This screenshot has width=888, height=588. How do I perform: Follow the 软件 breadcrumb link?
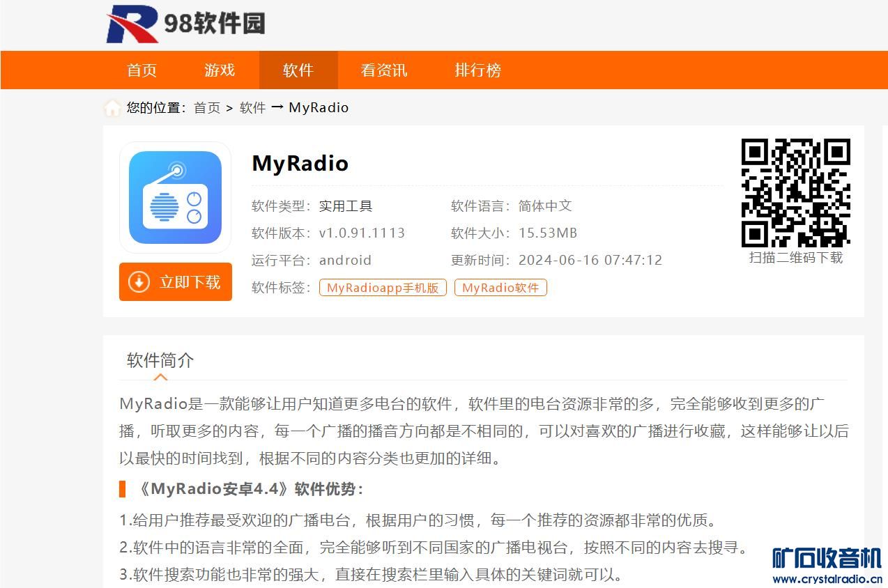(x=252, y=108)
